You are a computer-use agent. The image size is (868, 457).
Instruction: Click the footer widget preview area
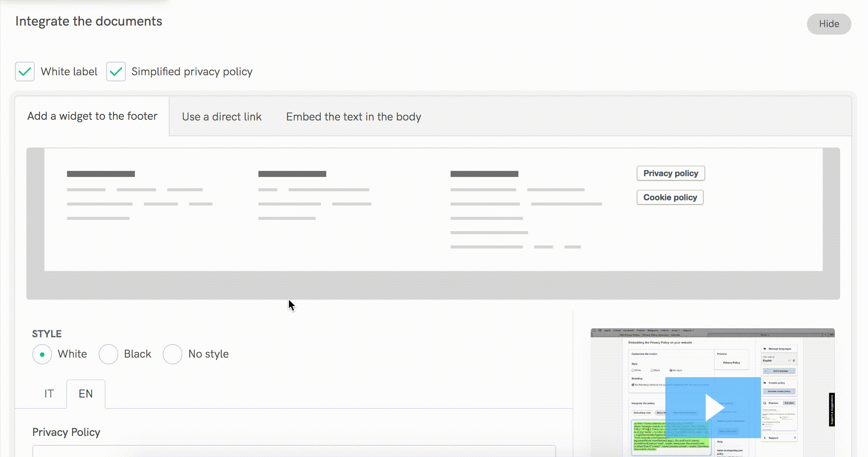[433, 209]
